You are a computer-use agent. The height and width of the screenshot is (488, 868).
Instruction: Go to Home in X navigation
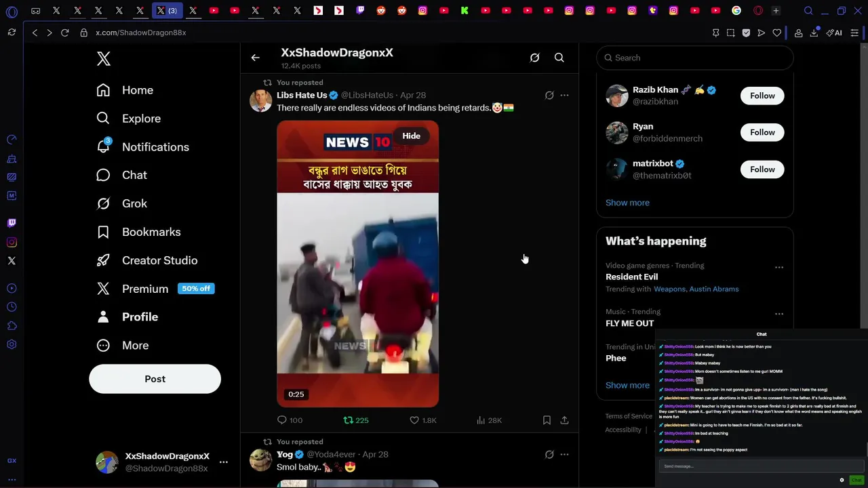(x=125, y=90)
